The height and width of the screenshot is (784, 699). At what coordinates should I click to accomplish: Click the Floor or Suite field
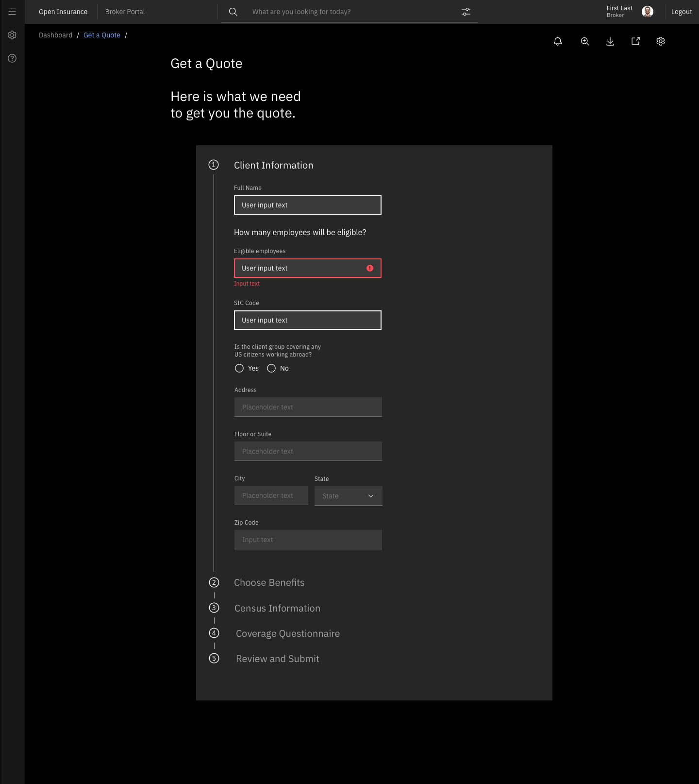(x=308, y=451)
